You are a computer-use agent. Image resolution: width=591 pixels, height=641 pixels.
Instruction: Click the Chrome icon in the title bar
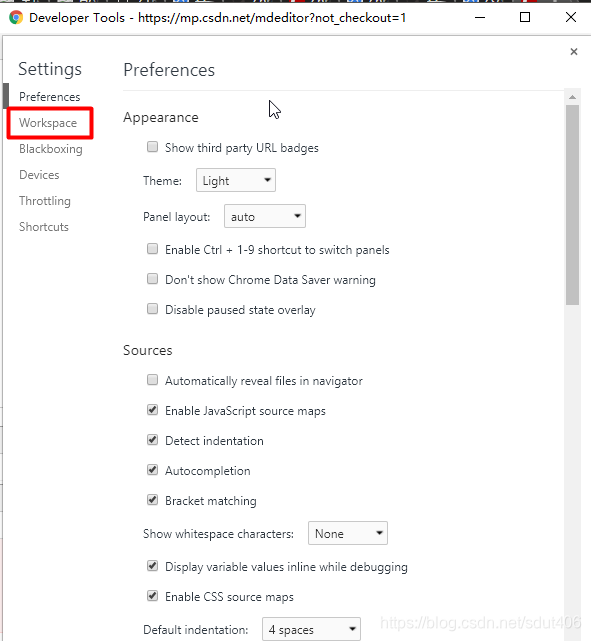[x=16, y=18]
